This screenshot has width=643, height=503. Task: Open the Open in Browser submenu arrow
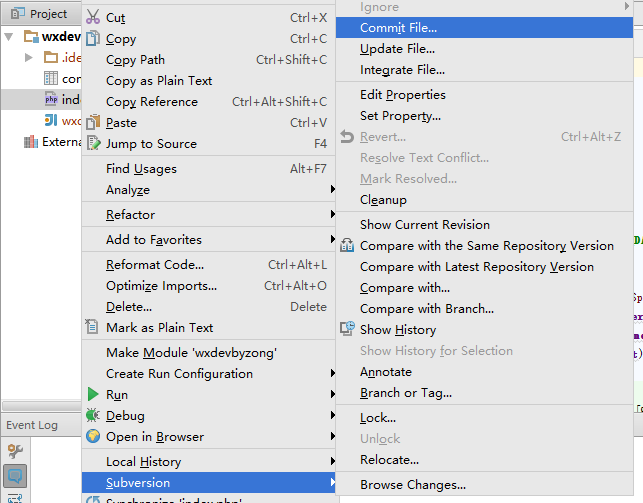333,436
